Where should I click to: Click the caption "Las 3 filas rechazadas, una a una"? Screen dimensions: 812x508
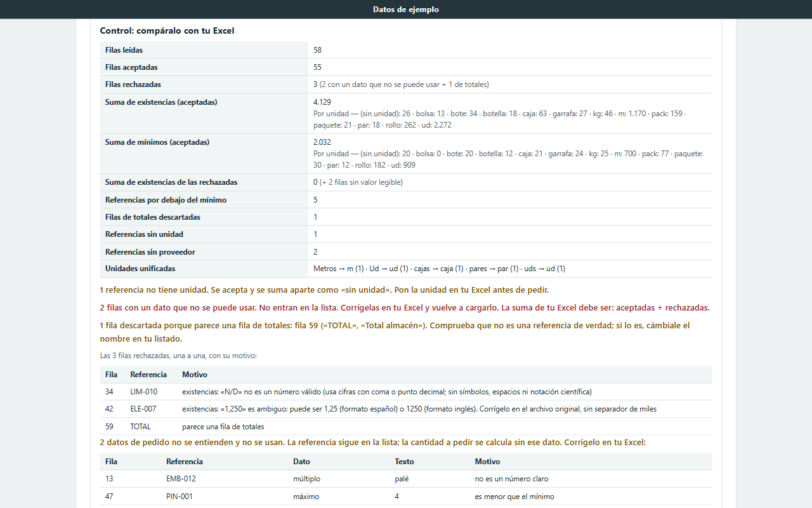pyautogui.click(x=178, y=356)
